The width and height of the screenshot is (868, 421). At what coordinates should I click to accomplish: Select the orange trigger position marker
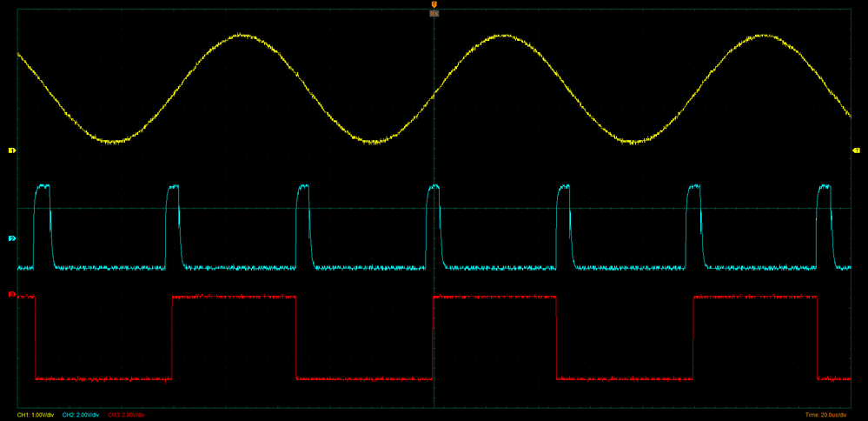(x=434, y=4)
